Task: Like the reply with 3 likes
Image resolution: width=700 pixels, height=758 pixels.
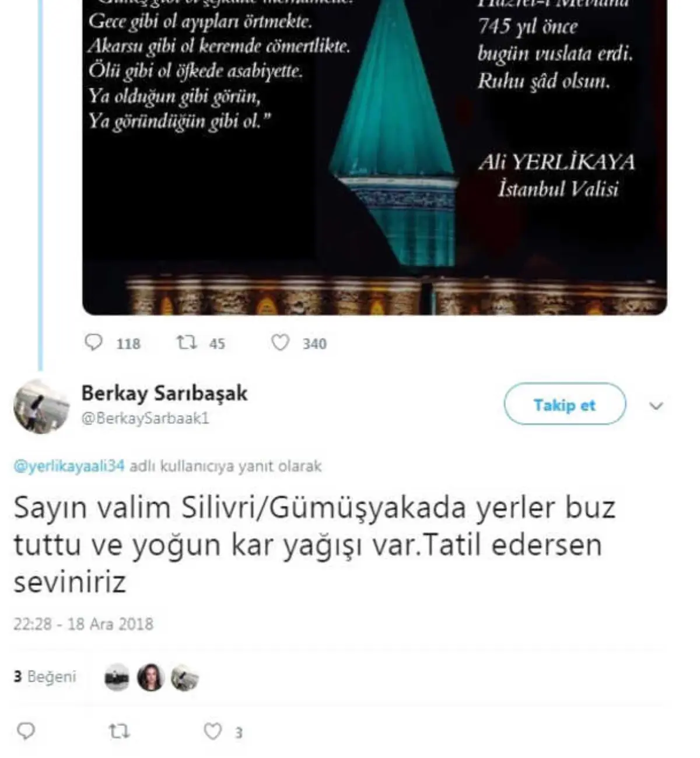Action: [213, 731]
